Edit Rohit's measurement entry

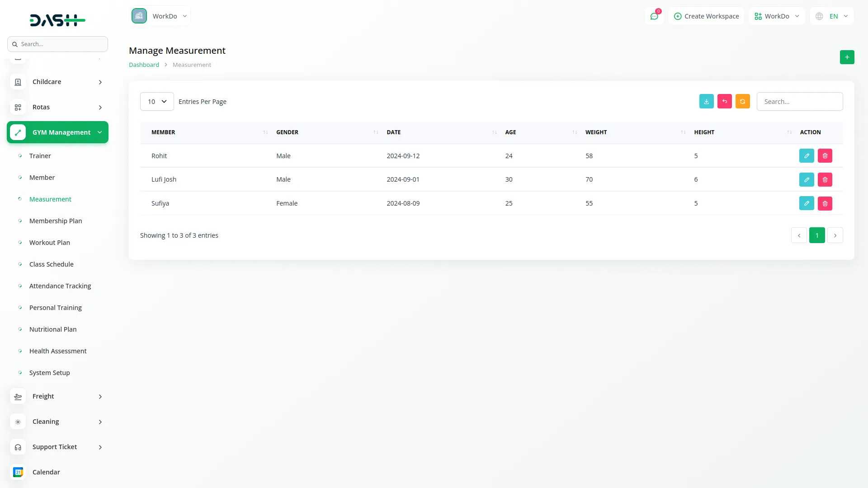[x=807, y=156]
